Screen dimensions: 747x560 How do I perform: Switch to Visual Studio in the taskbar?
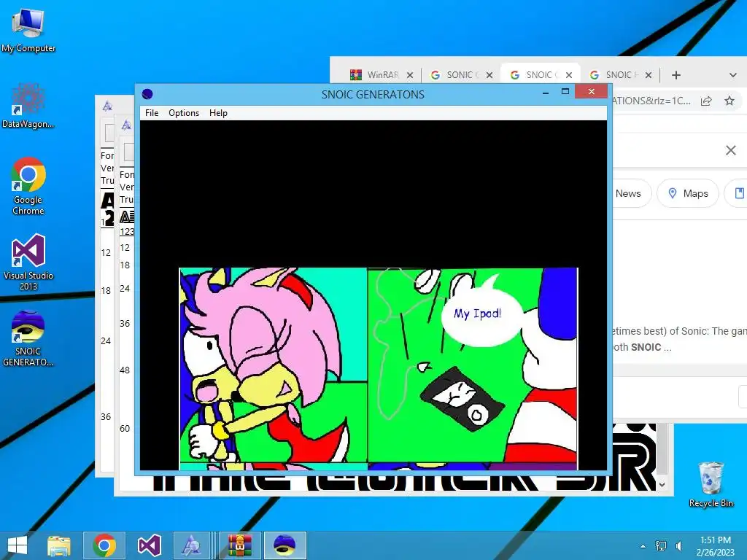point(149,545)
